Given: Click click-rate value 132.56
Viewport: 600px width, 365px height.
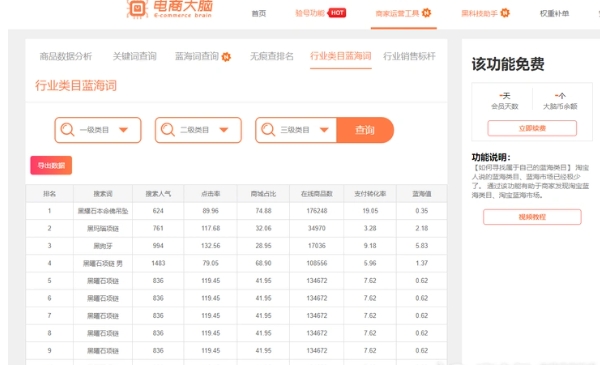Looking at the screenshot, I should (210, 246).
